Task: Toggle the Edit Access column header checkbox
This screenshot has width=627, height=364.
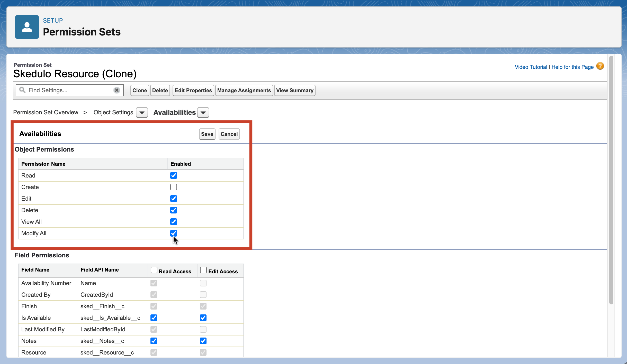Action: point(203,269)
